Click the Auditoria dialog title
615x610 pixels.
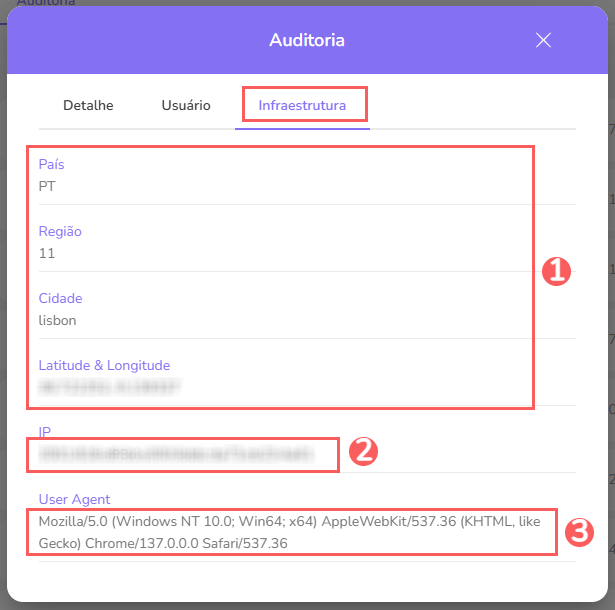307,40
